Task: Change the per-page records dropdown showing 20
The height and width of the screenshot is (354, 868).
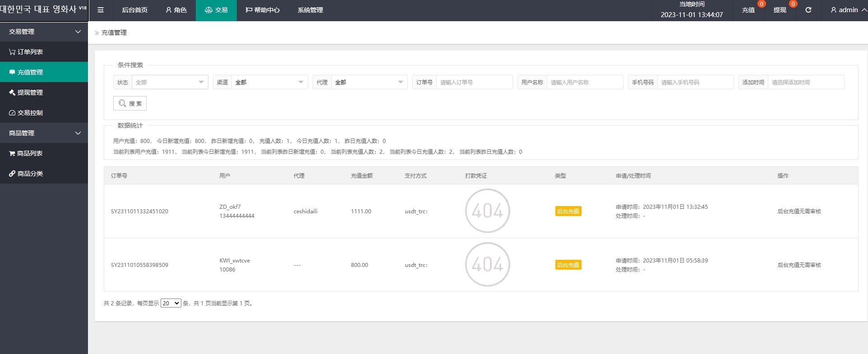Action: point(171,303)
